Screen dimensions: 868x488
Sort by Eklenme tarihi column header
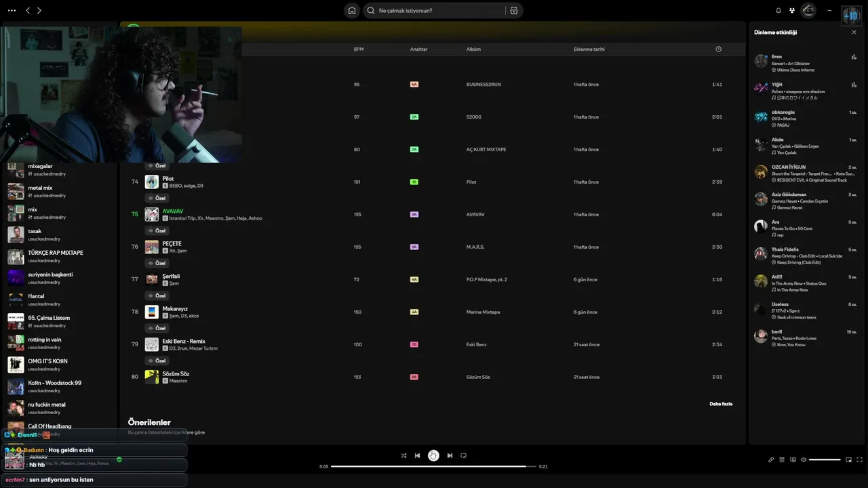[589, 49]
